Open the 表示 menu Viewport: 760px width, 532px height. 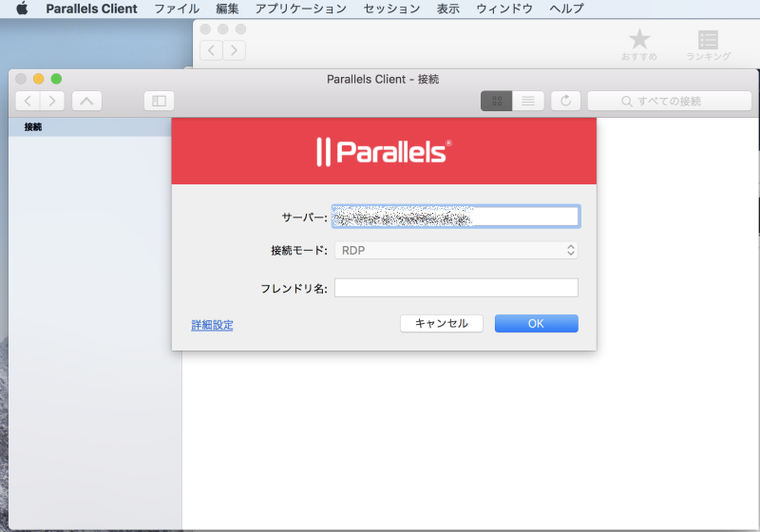(x=447, y=9)
